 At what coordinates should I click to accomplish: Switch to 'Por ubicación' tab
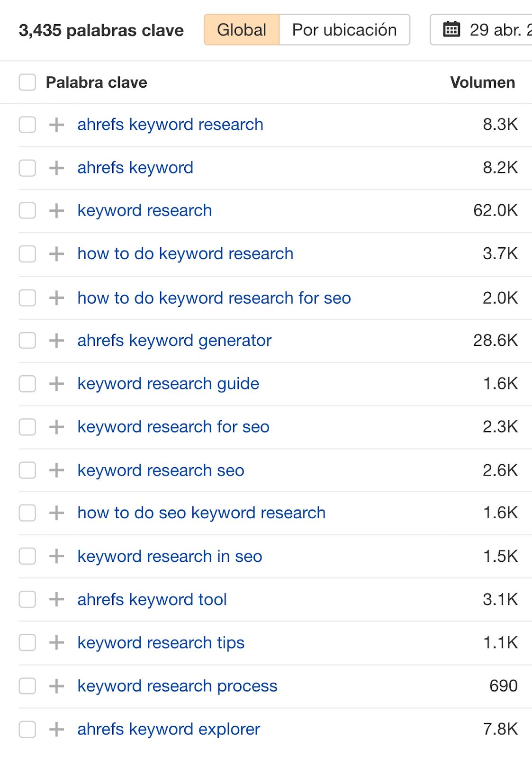point(344,30)
